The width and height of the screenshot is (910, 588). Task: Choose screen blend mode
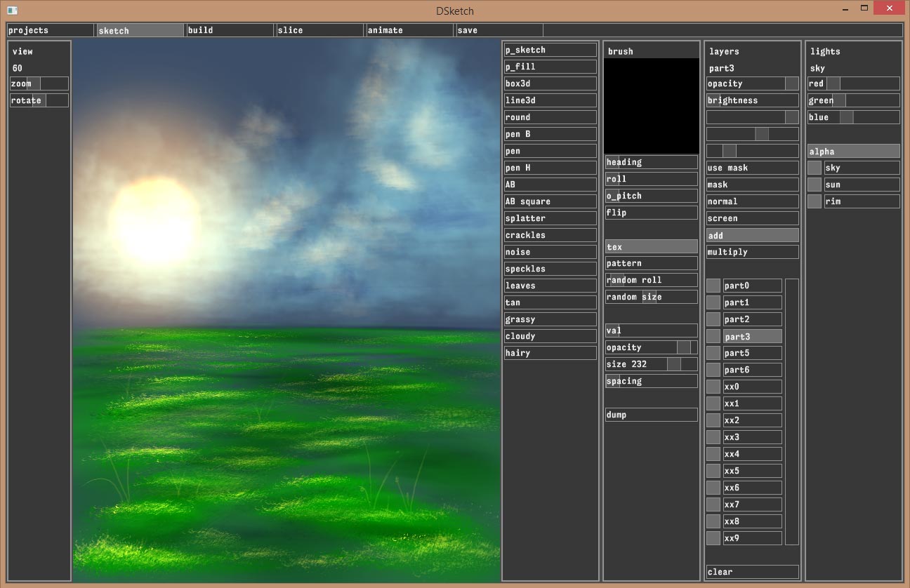752,218
